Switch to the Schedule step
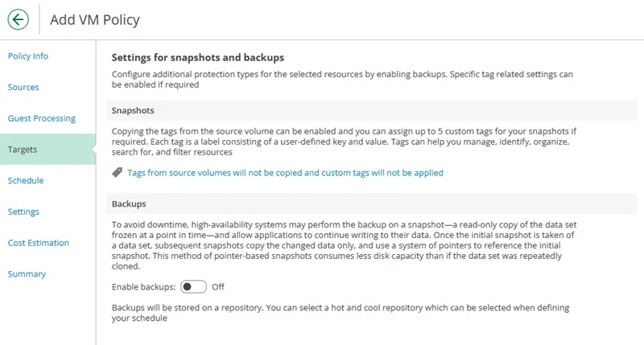Screen dimensions: 644x345 26,181
